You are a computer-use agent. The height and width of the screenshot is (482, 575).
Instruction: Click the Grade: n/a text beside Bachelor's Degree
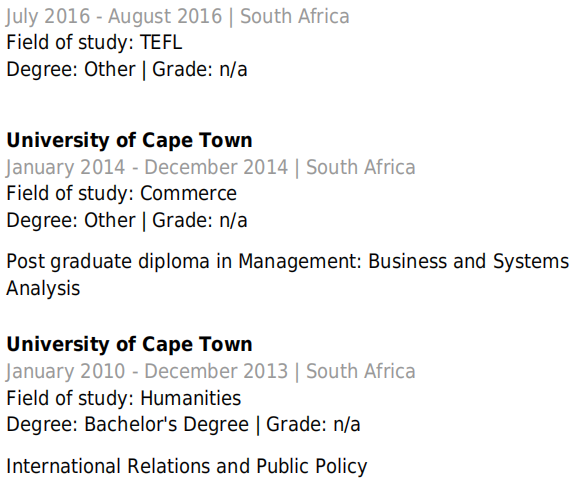coord(314,424)
